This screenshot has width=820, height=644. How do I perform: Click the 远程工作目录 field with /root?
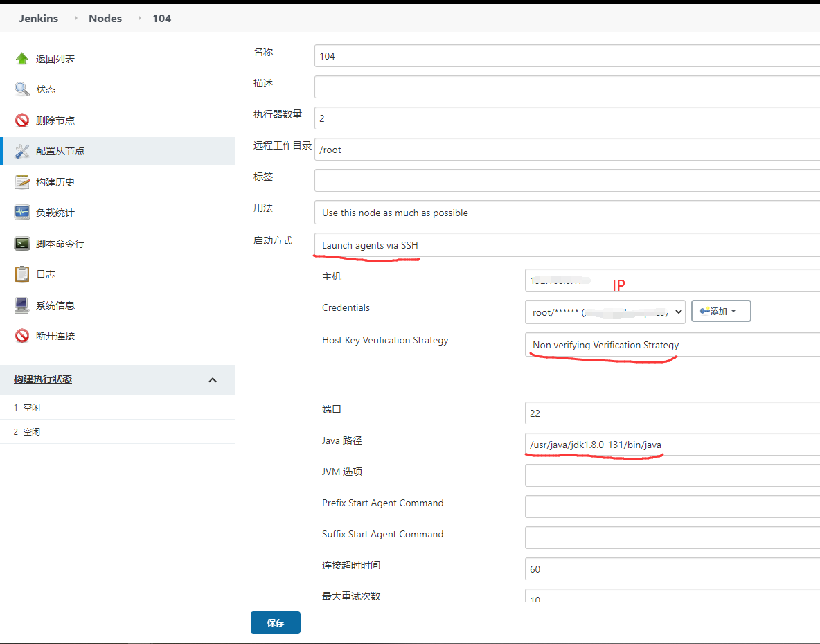tap(567, 150)
